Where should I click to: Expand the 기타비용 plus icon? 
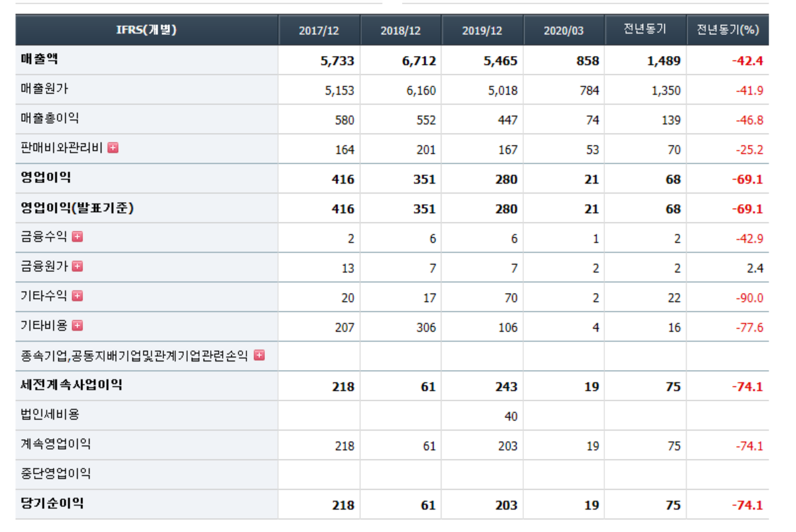77,325
